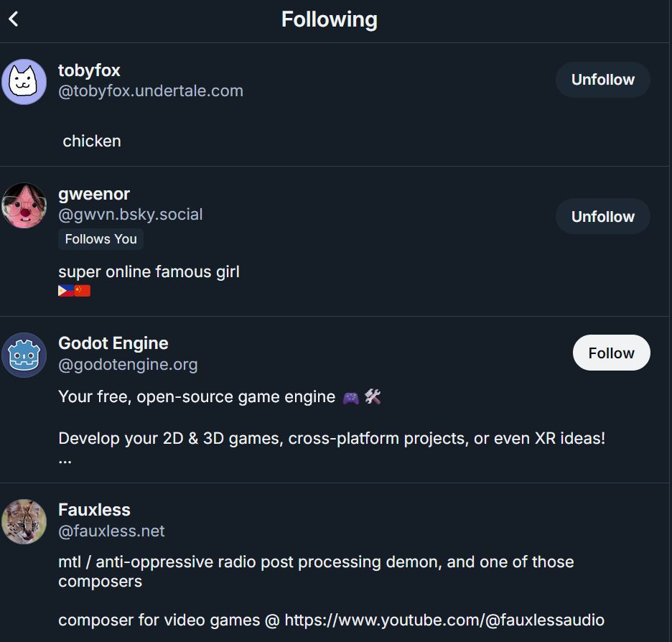Select the Follows You badge
The image size is (672, 642).
click(101, 239)
